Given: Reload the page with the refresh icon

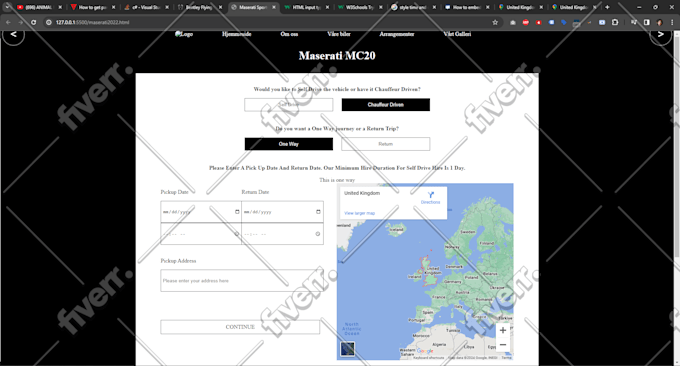Looking at the screenshot, I should (33, 22).
